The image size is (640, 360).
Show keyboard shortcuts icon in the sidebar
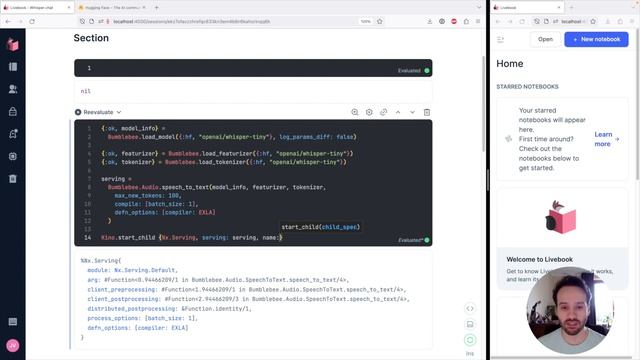click(x=13, y=322)
